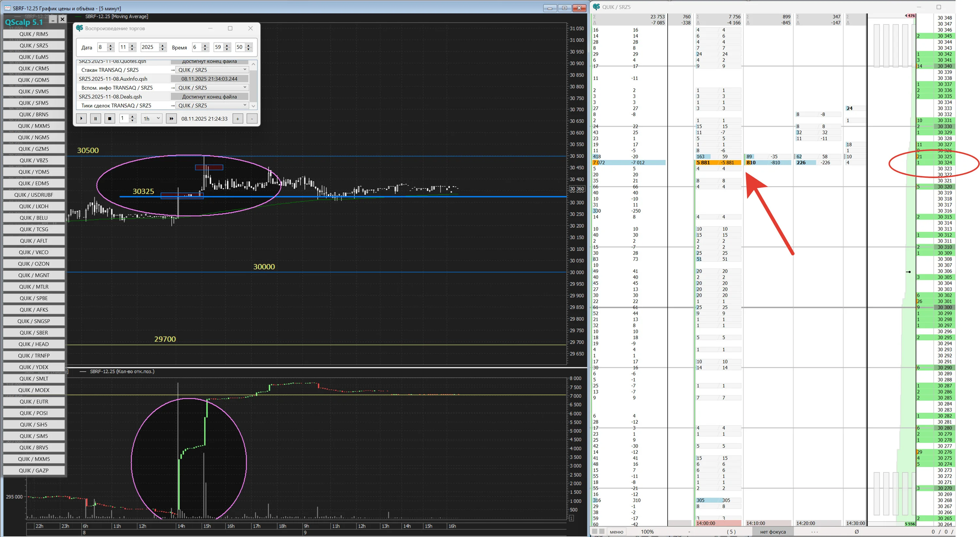
Task: Click the QScalp 5.1 panel title
Action: coord(24,22)
